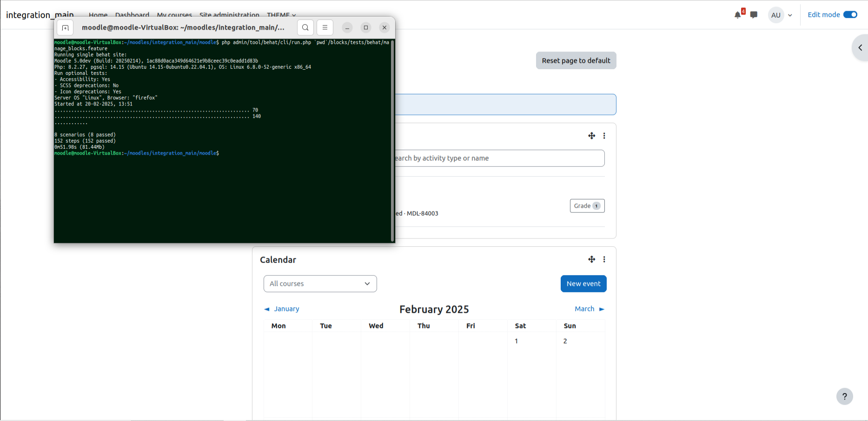Click the Sun column header
This screenshot has height=421, width=868.
coord(570,326)
